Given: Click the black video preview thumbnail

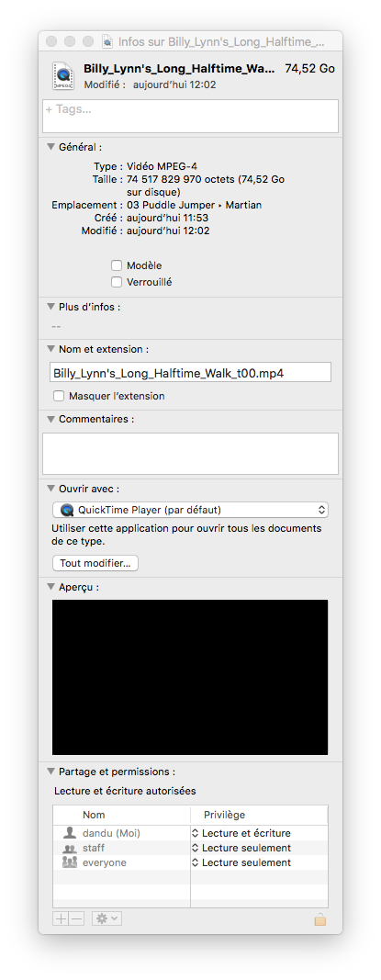Looking at the screenshot, I should click(190, 678).
